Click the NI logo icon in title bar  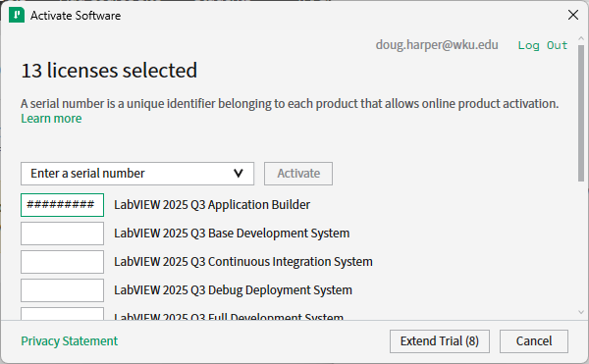17,16
